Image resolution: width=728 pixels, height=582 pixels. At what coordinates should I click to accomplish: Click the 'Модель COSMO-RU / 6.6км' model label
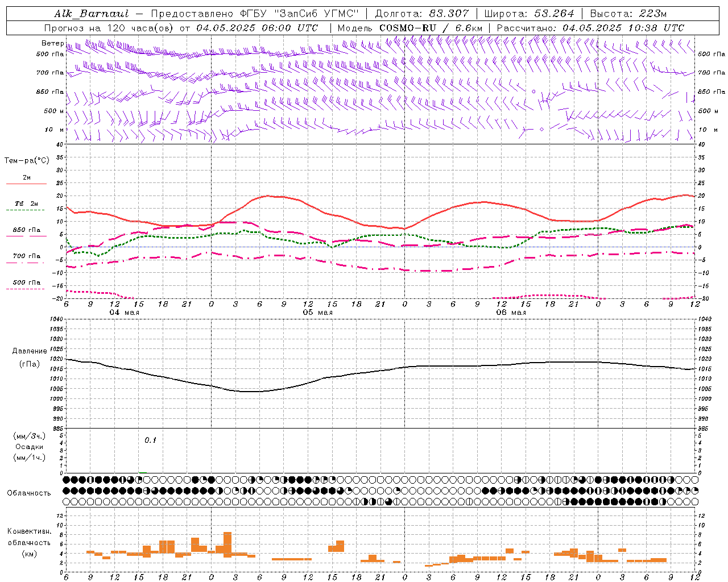coord(410,28)
